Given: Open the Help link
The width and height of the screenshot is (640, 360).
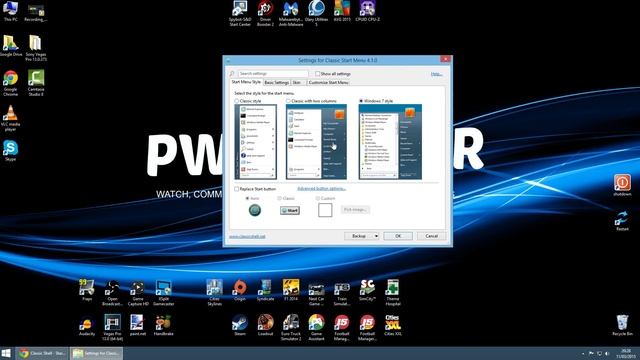Looking at the screenshot, I should tap(436, 74).
